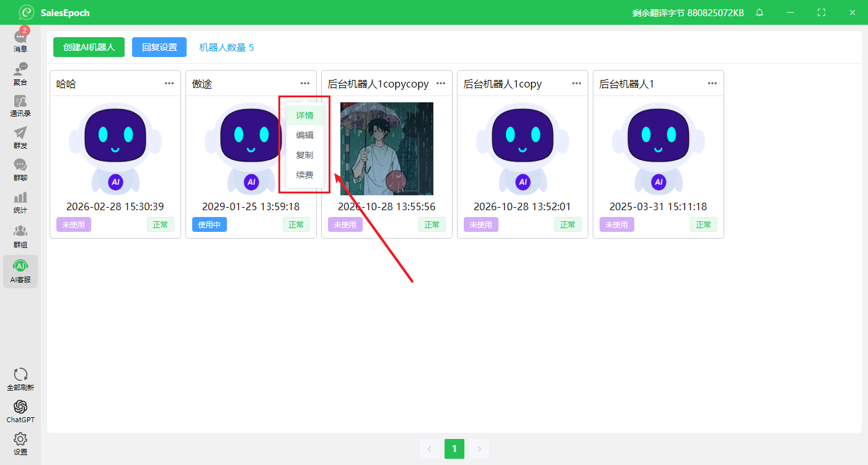This screenshot has width=868, height=465.
Task: Open the 统计 statistics sidebar icon
Action: [20, 201]
